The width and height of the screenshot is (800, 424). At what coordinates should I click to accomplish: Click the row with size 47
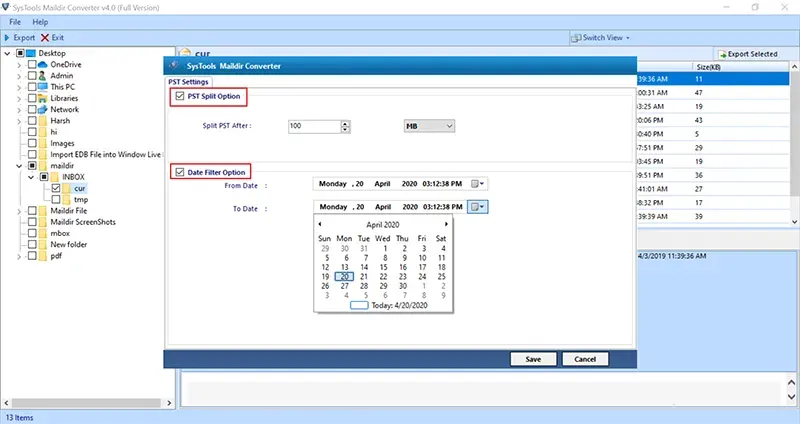point(713,93)
